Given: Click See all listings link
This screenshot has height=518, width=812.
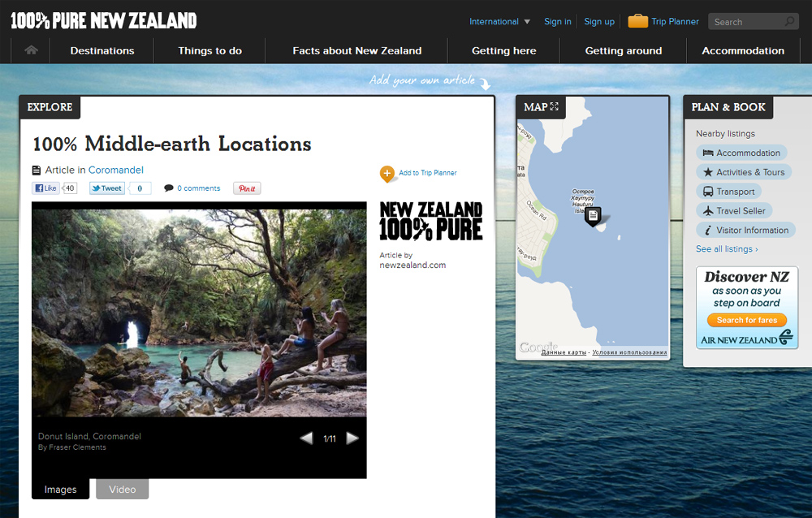Looking at the screenshot, I should point(727,249).
